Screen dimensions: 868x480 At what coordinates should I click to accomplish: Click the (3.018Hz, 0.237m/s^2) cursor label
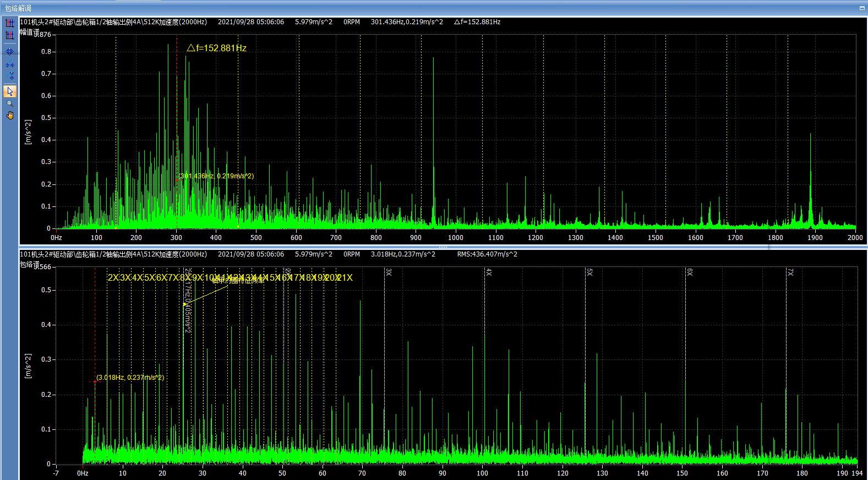[x=130, y=378]
